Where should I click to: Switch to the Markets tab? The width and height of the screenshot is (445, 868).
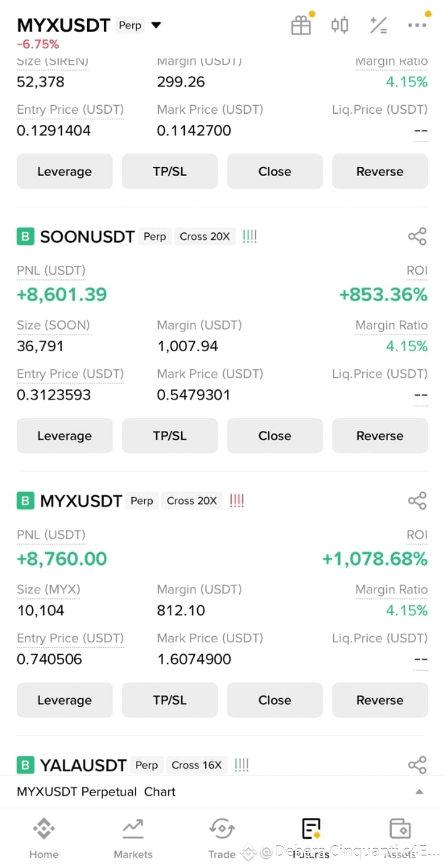coord(133,838)
